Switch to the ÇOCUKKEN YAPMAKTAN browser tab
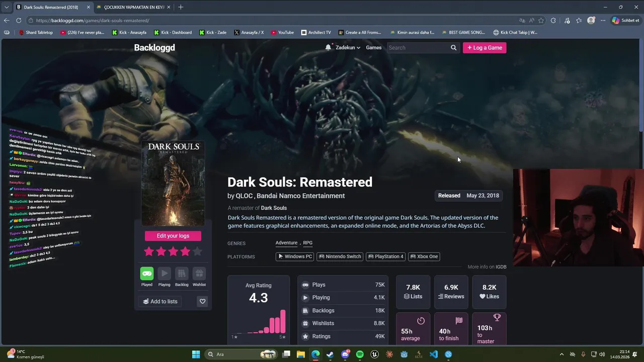The width and height of the screenshot is (644, 362). [x=133, y=7]
